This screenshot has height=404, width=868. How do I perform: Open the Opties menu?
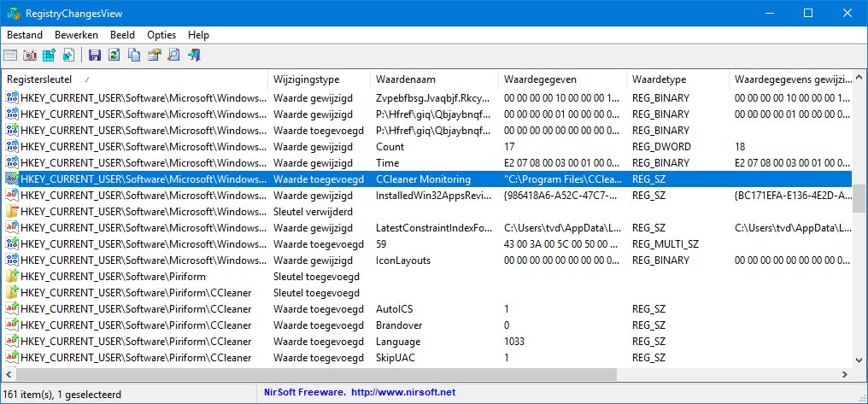coord(161,35)
